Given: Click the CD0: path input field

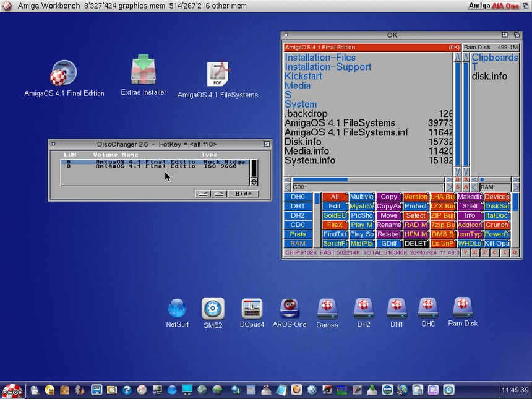Looking at the screenshot, I should 368,187.
